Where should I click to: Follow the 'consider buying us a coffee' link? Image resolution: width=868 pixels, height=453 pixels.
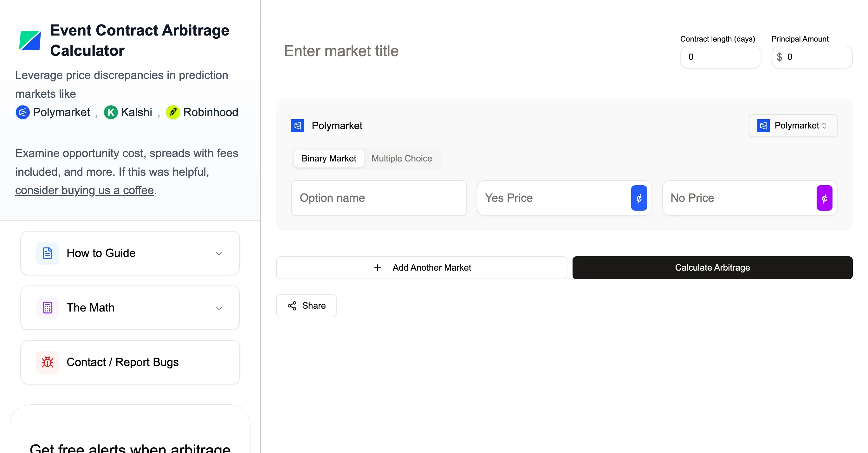coord(85,190)
